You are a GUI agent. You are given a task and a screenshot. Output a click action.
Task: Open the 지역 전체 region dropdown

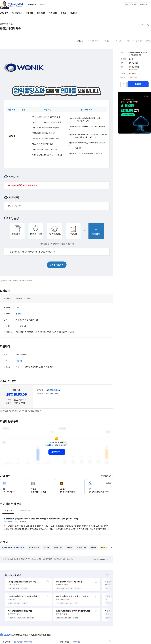point(33,5)
